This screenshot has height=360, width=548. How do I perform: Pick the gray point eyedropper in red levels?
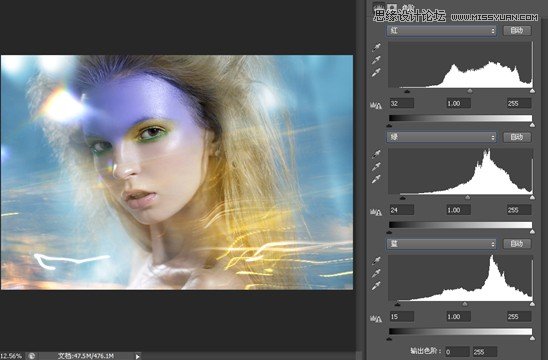[x=376, y=60]
